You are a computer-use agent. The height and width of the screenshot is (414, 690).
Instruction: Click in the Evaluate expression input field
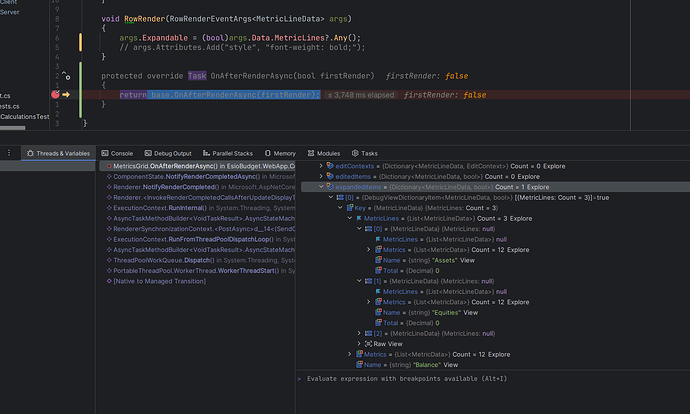(x=493, y=378)
